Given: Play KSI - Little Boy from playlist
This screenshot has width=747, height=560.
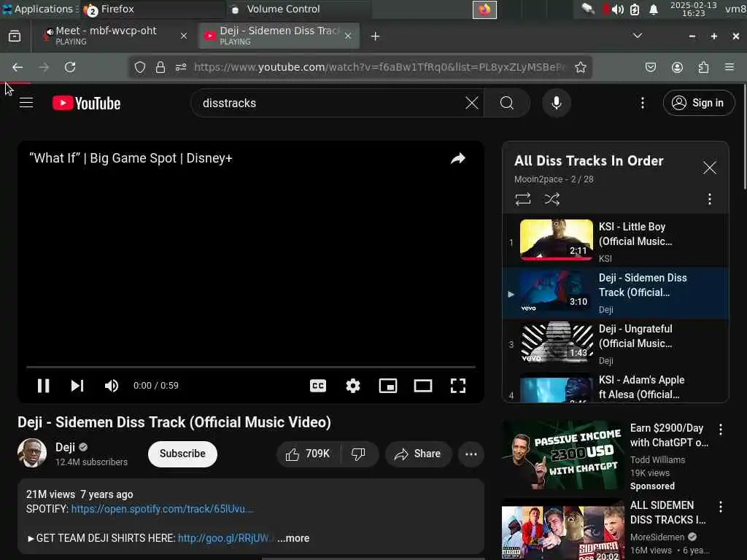Looking at the screenshot, I should click(x=616, y=241).
